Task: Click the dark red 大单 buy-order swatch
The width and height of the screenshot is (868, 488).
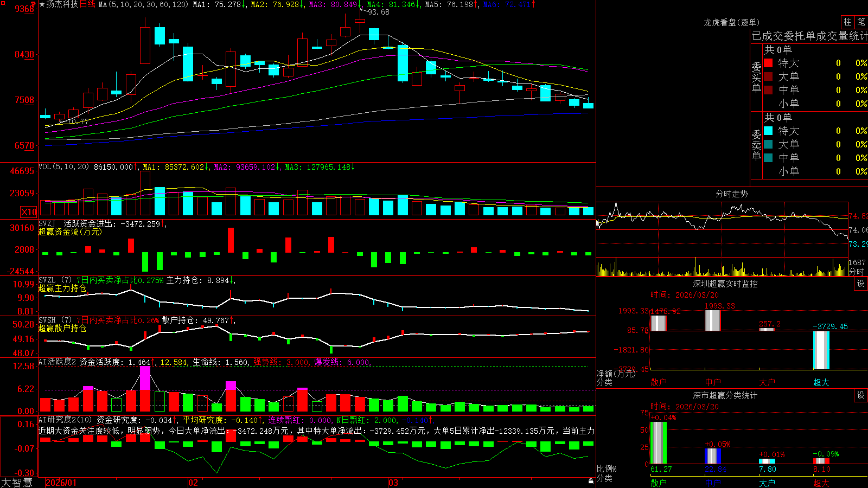Action: tap(768, 76)
